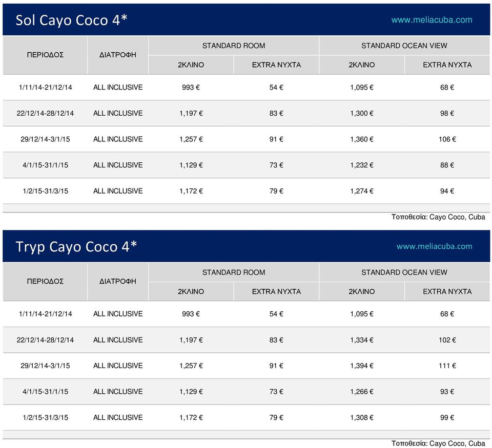This screenshot has height=448, width=492.
Task: Click Tryp 993 € standard room price
Action: [191, 314]
